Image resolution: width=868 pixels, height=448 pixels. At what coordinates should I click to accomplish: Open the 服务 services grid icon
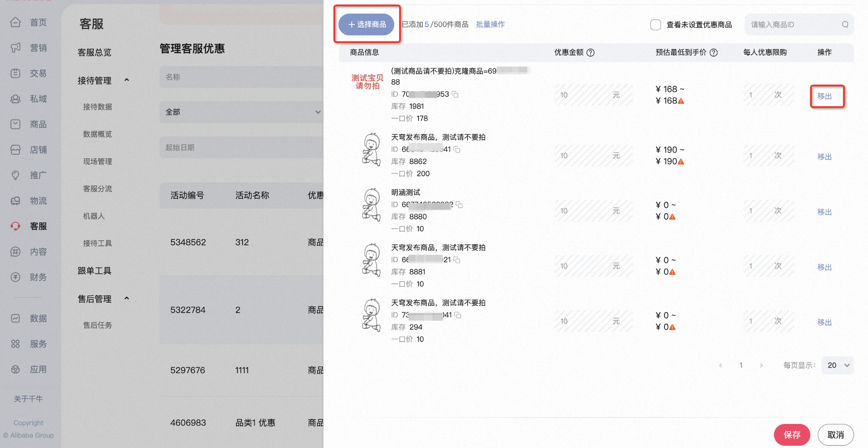15,344
